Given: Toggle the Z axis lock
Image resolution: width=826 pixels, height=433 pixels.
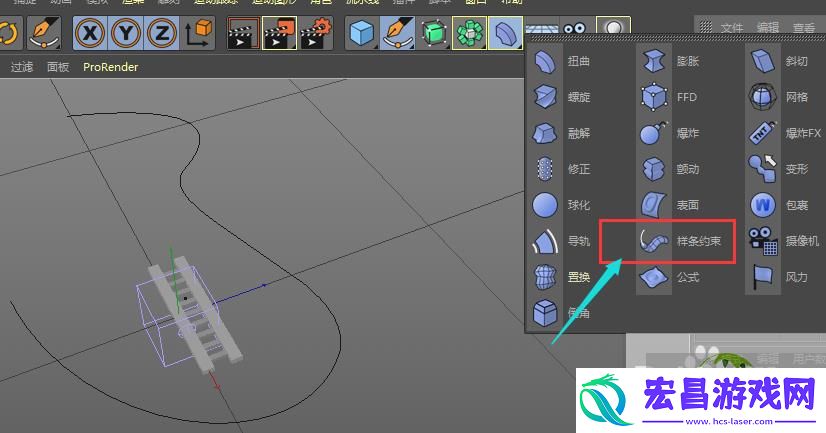Looking at the screenshot, I should click(x=161, y=33).
